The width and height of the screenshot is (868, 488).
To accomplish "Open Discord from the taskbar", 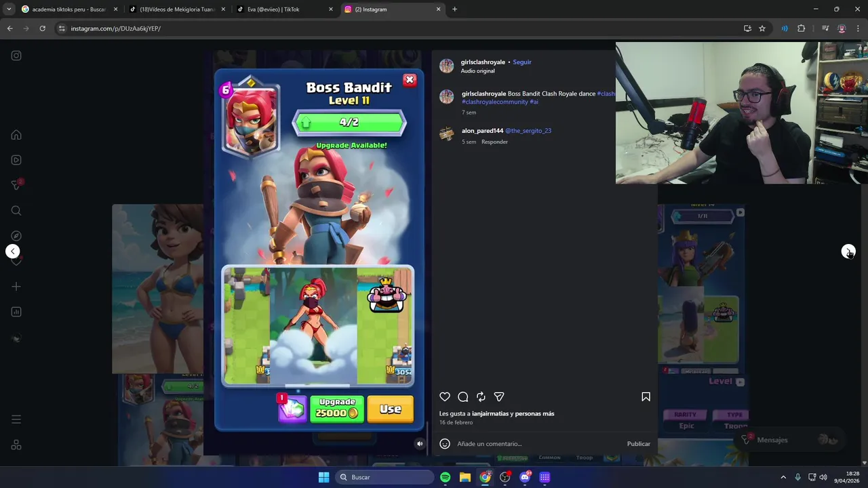I will [x=525, y=477].
